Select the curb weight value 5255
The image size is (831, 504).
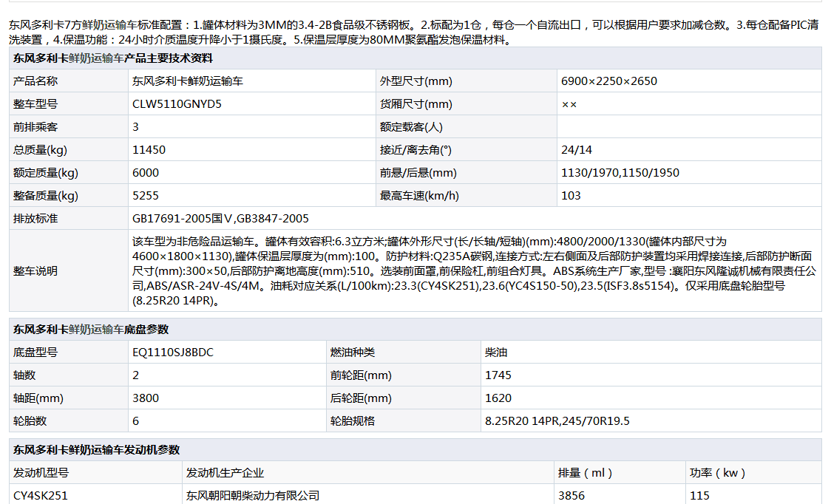pyautogui.click(x=146, y=195)
